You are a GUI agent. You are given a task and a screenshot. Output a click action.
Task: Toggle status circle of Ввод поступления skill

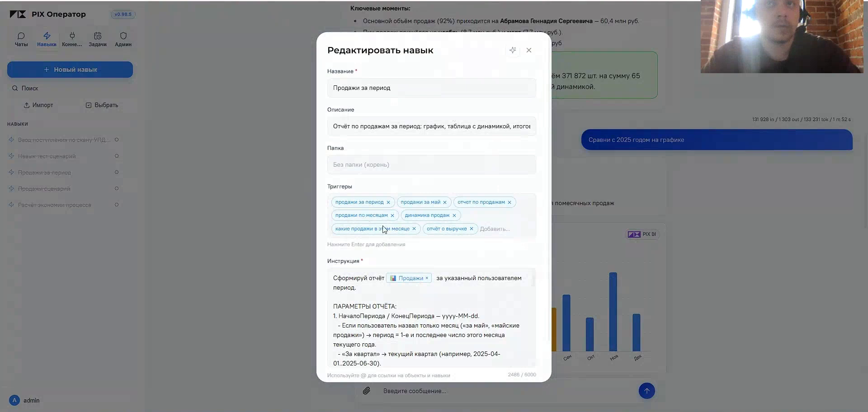(x=117, y=140)
